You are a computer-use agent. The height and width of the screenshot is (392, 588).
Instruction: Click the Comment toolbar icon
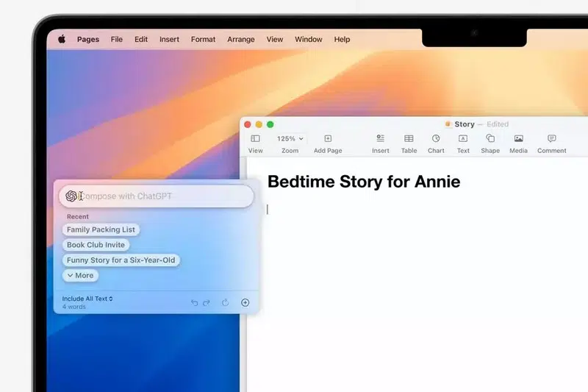pos(552,138)
